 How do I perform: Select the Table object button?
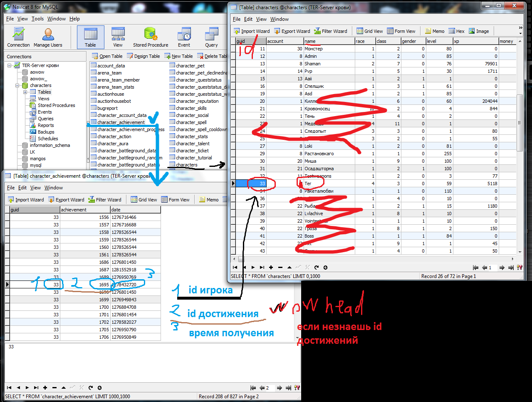pyautogui.click(x=91, y=37)
